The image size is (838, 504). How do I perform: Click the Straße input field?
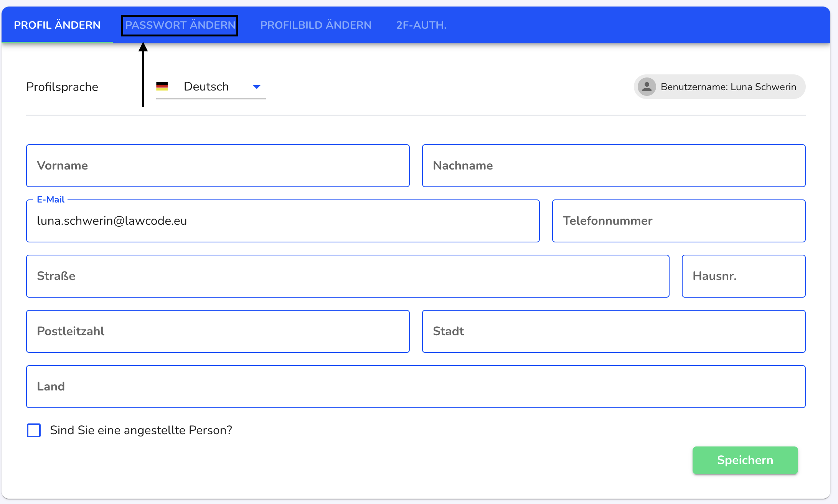(x=348, y=276)
